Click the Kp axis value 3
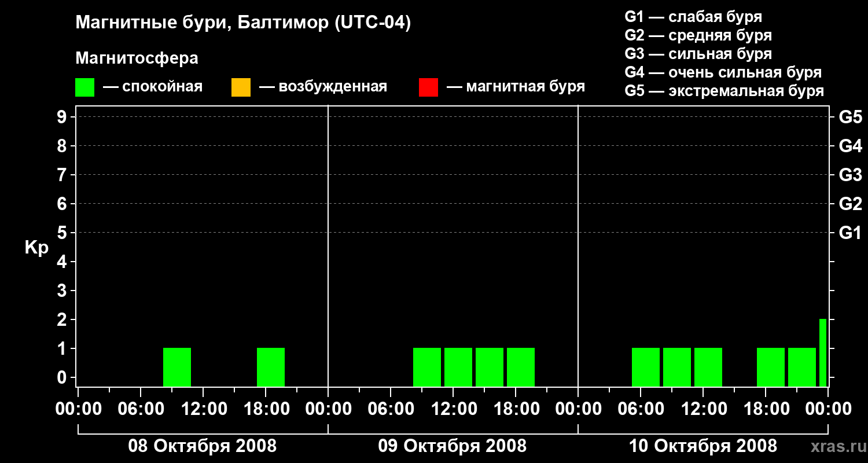The image size is (868, 463). point(63,291)
